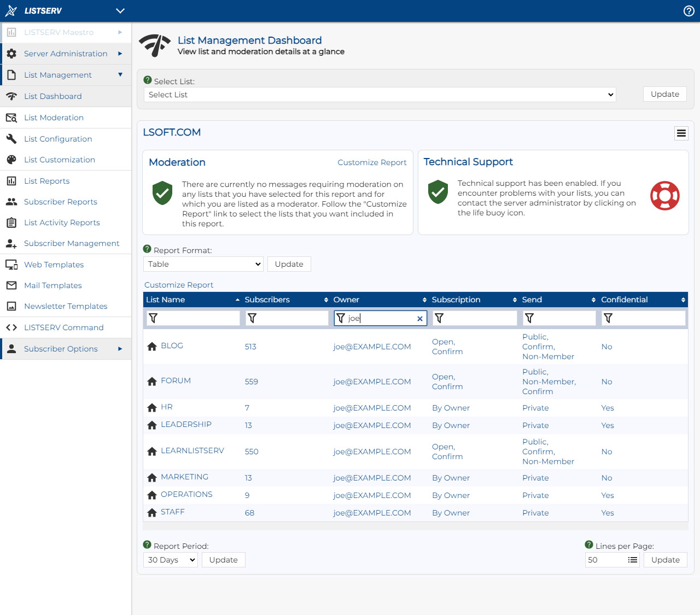Open the Select List dropdown
Image resolution: width=700 pixels, height=615 pixels.
click(x=380, y=95)
